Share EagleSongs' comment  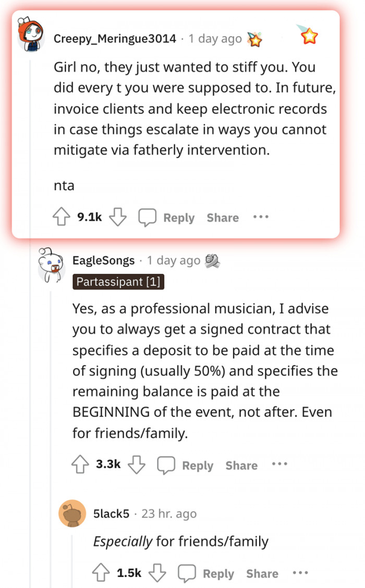(x=241, y=466)
